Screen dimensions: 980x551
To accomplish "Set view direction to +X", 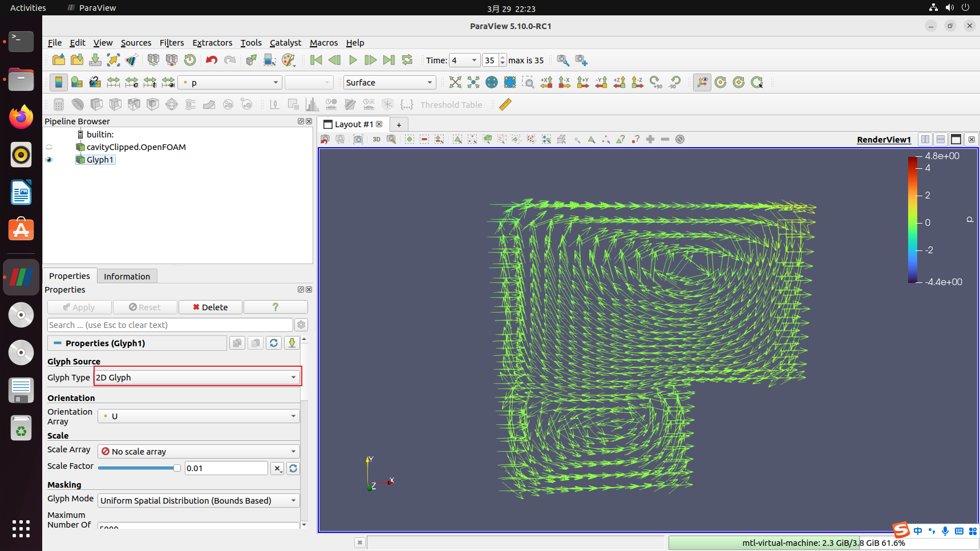I will (546, 82).
